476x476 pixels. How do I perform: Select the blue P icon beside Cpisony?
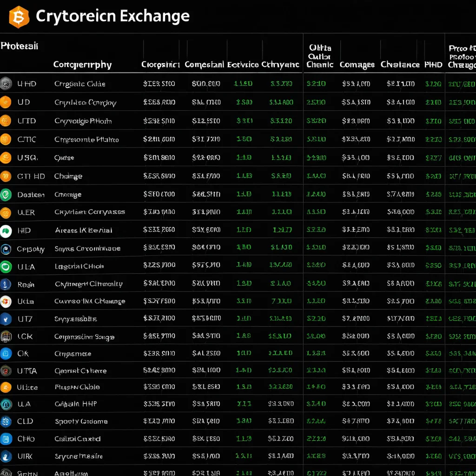pos(6,249)
